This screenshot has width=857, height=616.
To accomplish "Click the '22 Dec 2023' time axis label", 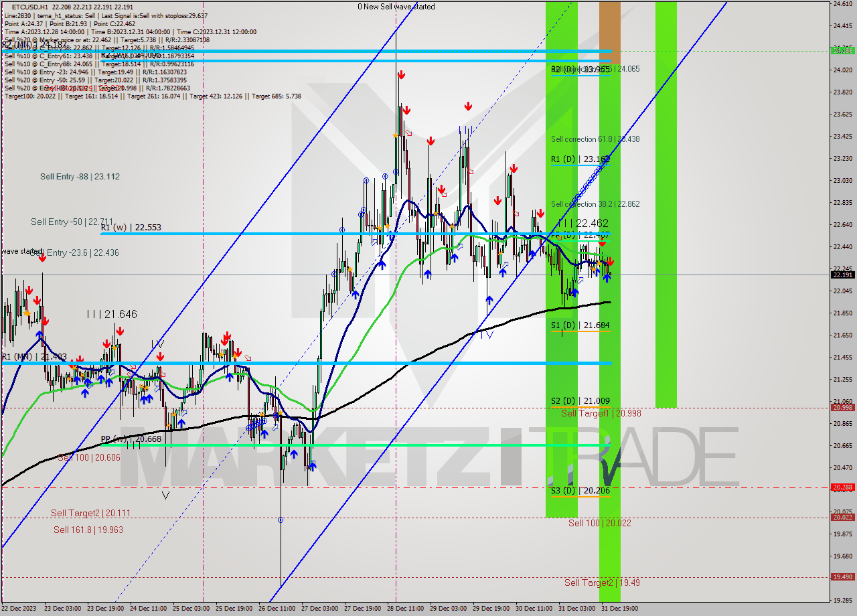I will 18,609.
